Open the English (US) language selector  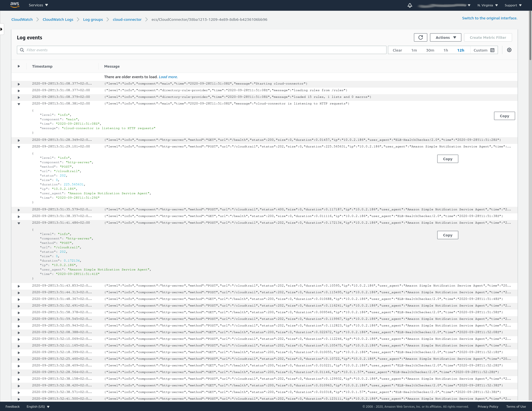pos(38,407)
